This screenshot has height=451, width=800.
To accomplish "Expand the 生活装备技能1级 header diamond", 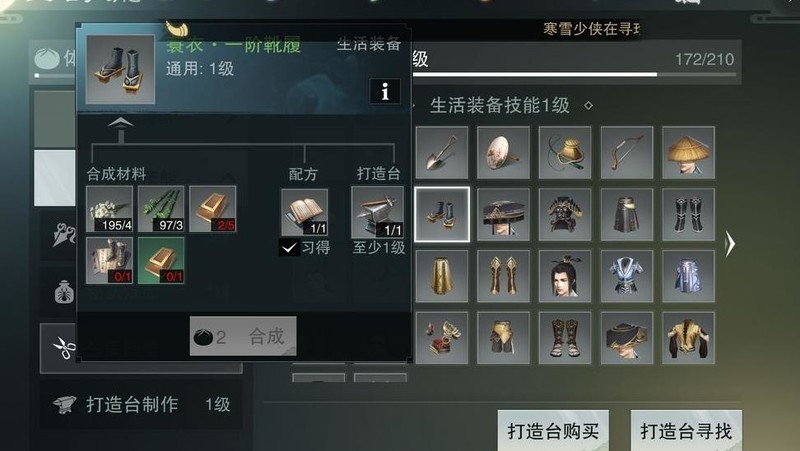I will (x=588, y=106).
